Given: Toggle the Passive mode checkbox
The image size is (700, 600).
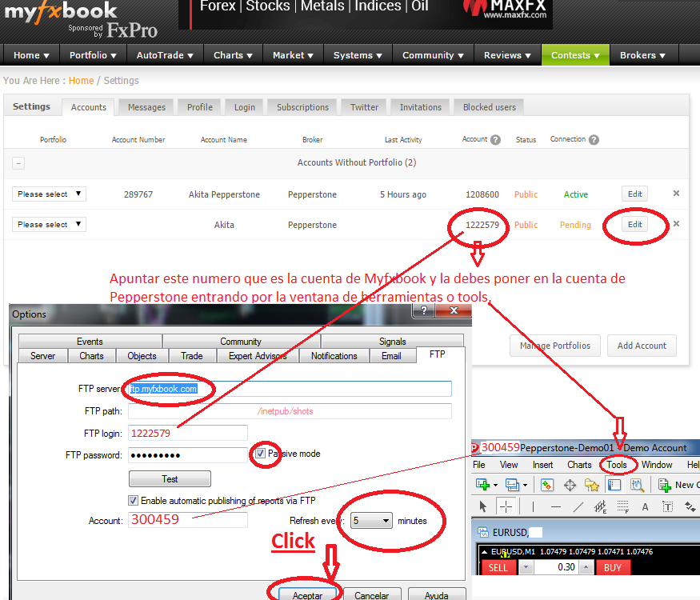Looking at the screenshot, I should (260, 454).
